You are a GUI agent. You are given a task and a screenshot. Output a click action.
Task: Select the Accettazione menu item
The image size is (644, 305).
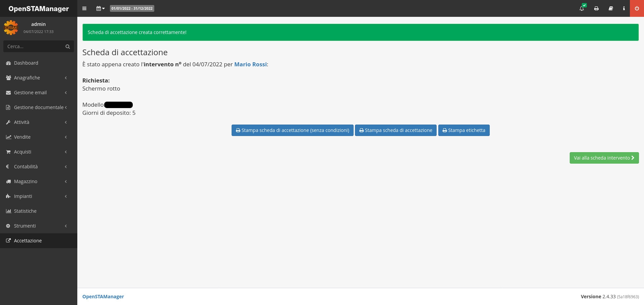28,241
